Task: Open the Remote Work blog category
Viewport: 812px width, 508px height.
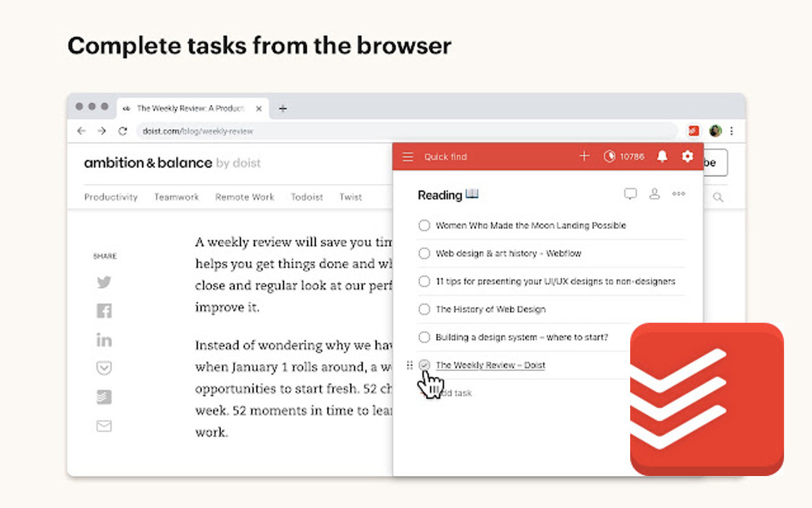Action: click(x=244, y=197)
